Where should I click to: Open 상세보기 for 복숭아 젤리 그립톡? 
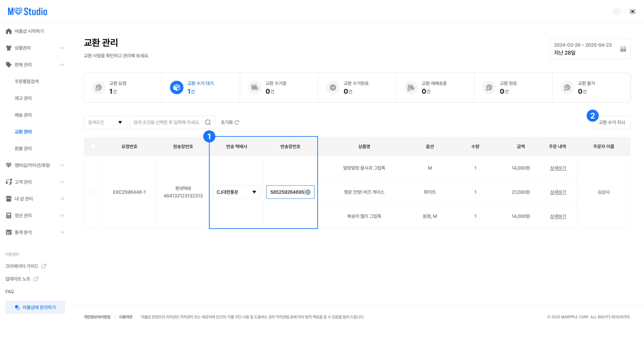558,216
